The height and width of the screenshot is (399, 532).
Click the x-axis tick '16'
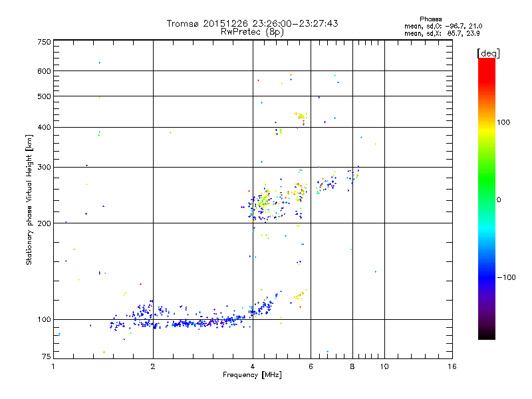(x=452, y=366)
